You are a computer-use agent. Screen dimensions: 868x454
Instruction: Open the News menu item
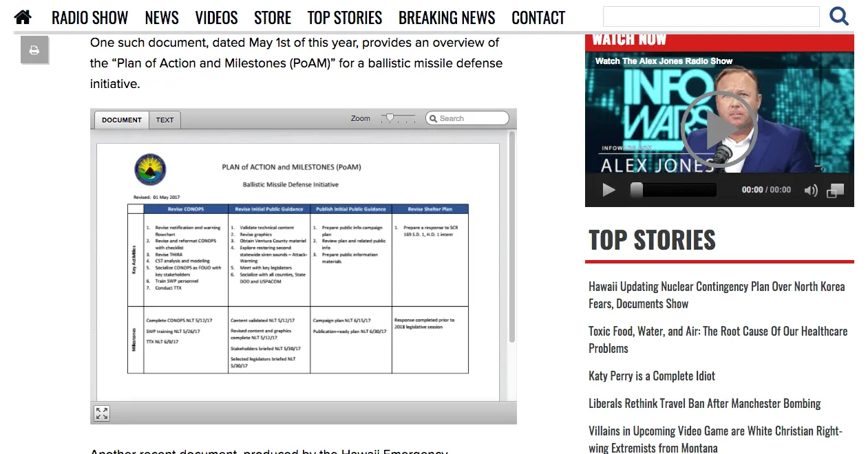pos(162,18)
